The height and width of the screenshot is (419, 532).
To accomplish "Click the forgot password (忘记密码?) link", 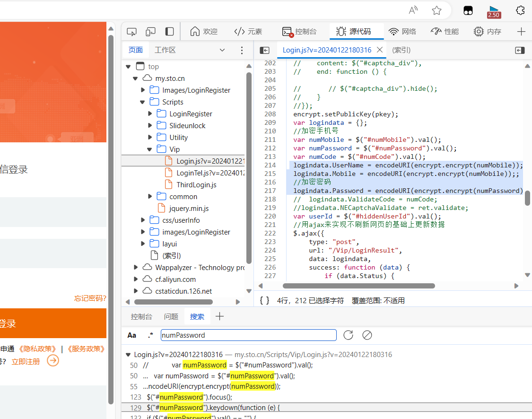I will coord(90,298).
